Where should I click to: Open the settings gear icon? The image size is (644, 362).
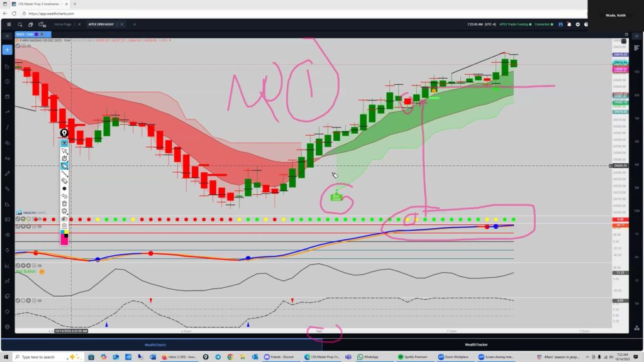tap(578, 25)
